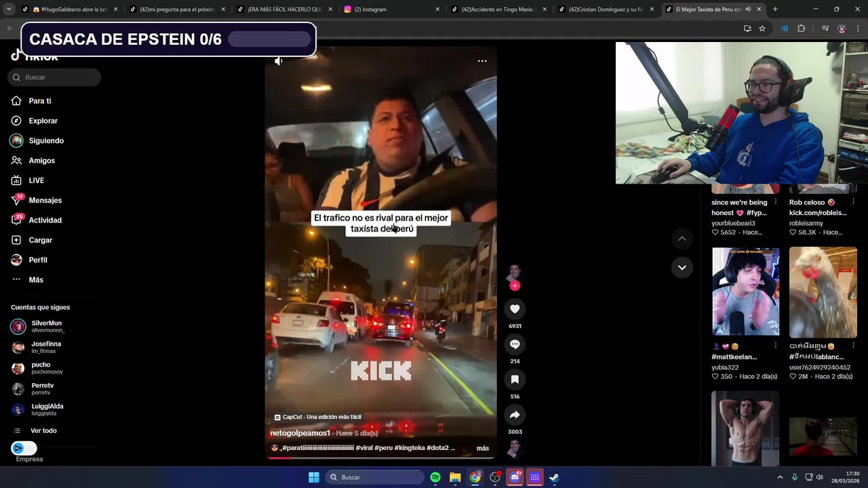Unmute the video sound

(x=278, y=61)
